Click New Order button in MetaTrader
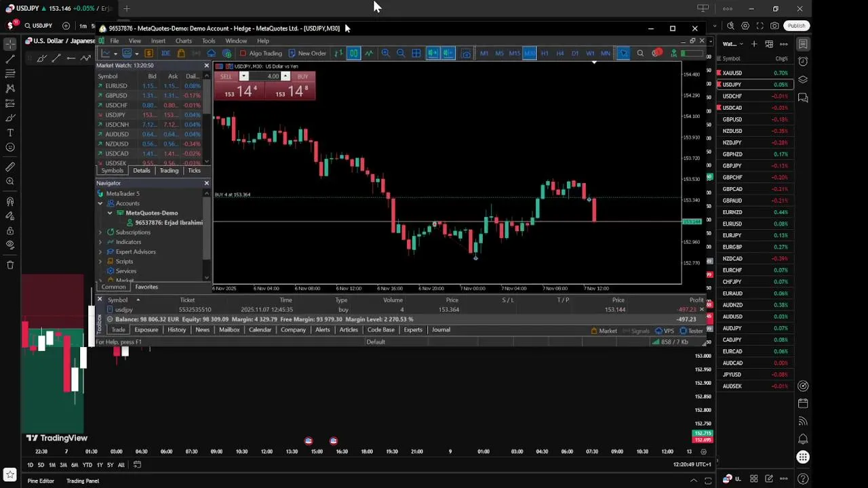This screenshot has width=868, height=488. pos(307,53)
